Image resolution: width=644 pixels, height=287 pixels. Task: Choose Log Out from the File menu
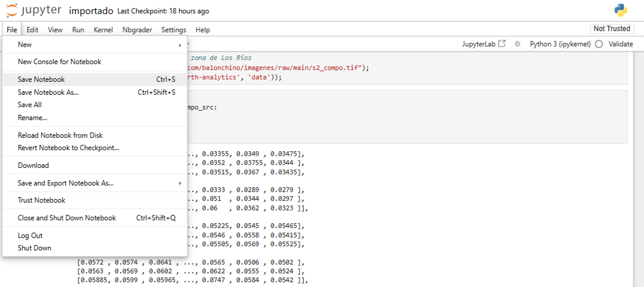(30, 236)
